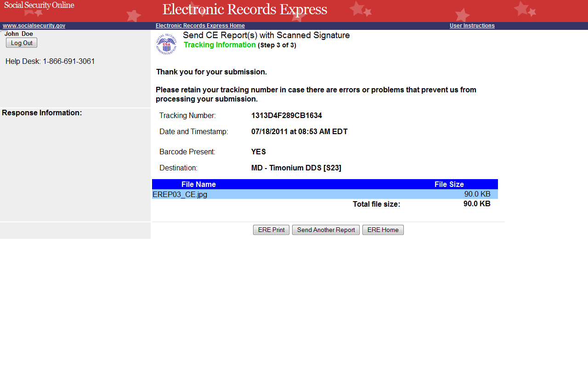
Task: Click the File Size column header
Action: point(449,184)
